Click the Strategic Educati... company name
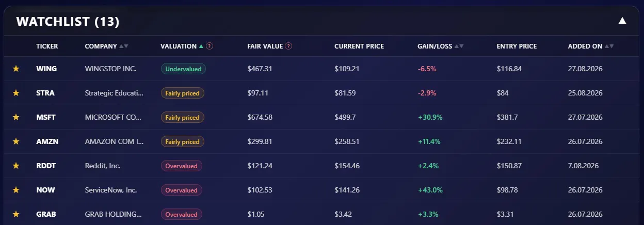Viewport: 644px width, 225px height. tap(114, 93)
